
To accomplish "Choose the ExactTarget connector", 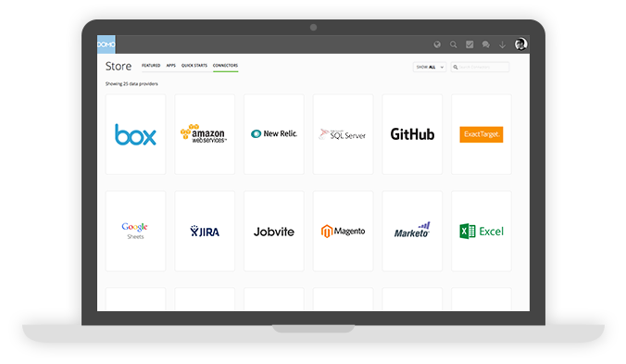I will (x=482, y=134).
